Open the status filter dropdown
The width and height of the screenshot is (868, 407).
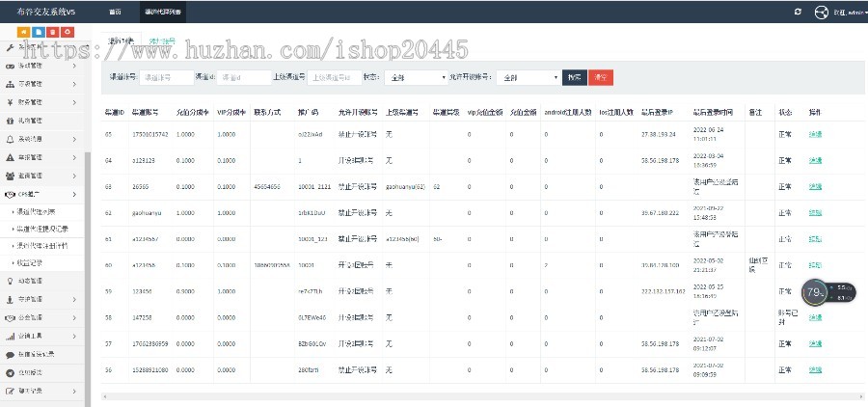(416, 77)
